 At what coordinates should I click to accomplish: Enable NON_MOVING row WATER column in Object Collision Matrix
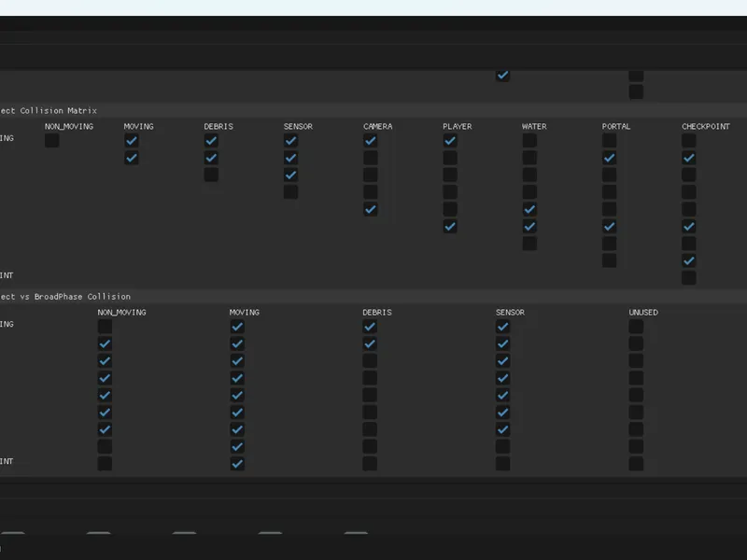tap(529, 141)
